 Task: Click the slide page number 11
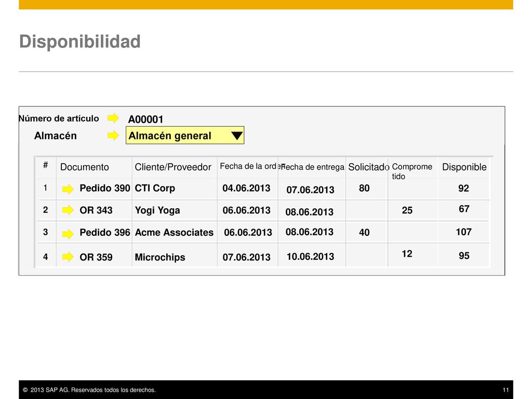point(506,390)
